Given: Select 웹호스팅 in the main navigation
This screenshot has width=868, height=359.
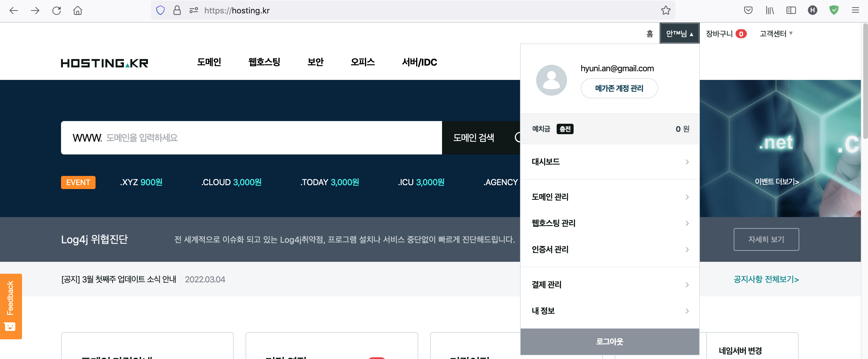Looking at the screenshot, I should pyautogui.click(x=264, y=62).
